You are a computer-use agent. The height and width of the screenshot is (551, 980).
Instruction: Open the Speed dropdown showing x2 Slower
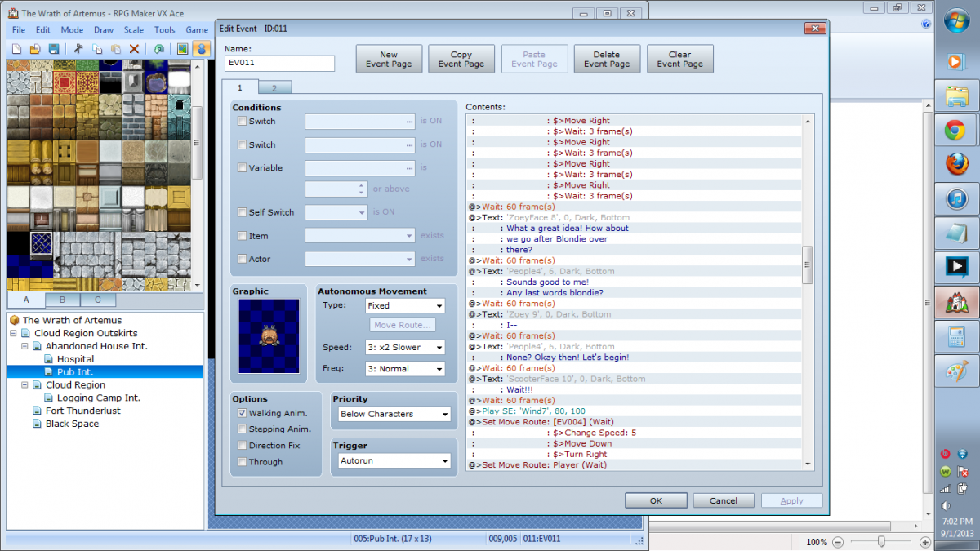click(x=405, y=347)
